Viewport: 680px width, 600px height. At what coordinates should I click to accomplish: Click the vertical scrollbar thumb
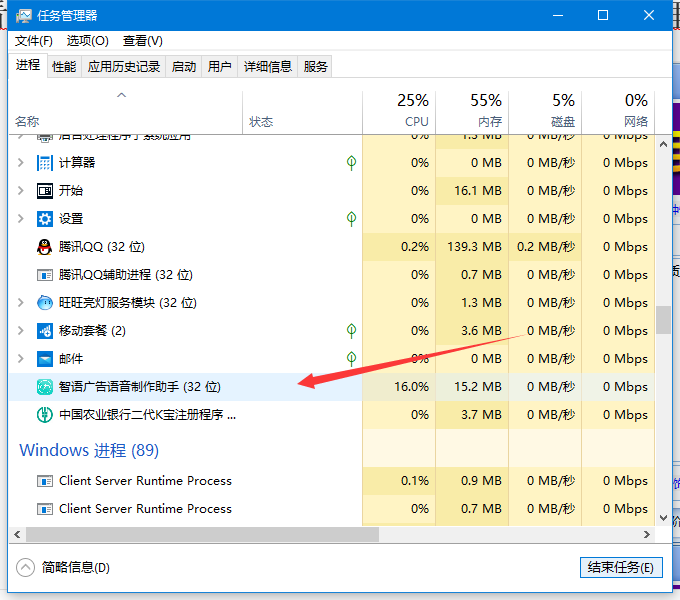tap(663, 320)
